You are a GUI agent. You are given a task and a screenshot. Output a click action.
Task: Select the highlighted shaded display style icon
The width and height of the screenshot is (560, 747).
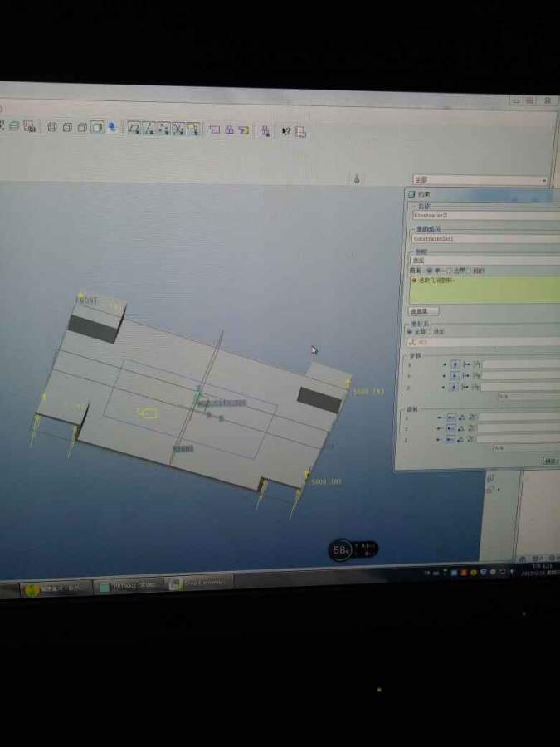pyautogui.click(x=97, y=127)
